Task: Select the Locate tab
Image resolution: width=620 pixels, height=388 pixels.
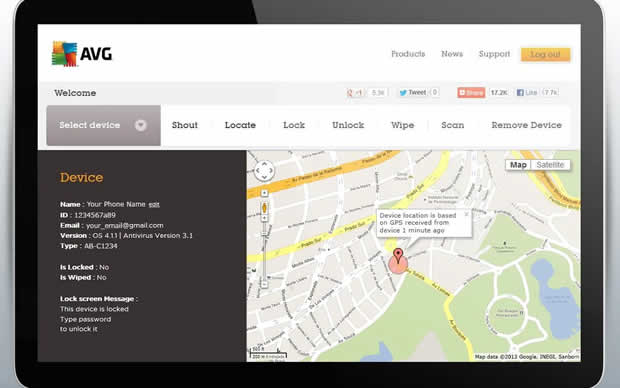Action: point(240,125)
